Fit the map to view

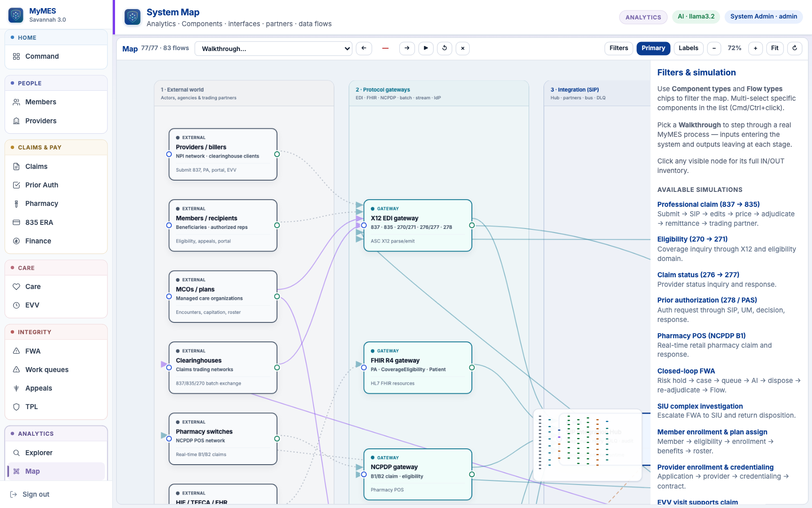(x=775, y=48)
